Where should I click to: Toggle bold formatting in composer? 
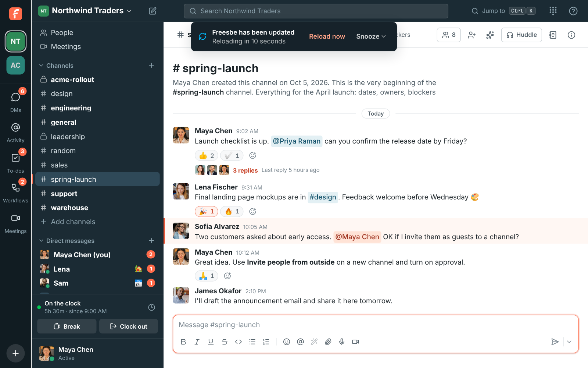coord(183,342)
